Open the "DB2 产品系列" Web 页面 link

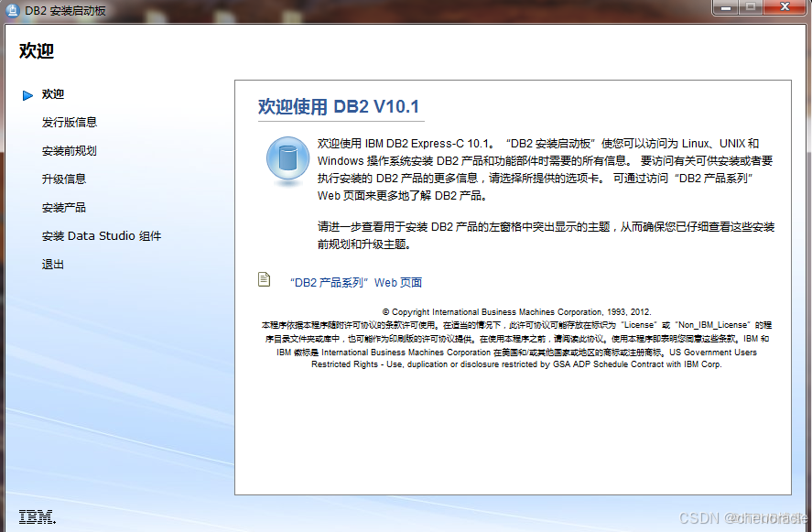pos(356,282)
